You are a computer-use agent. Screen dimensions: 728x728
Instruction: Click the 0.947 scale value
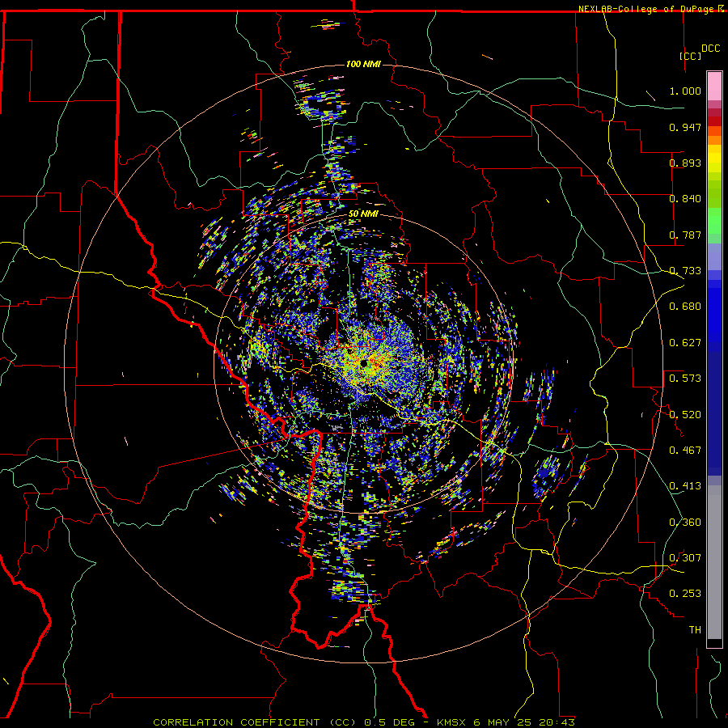coord(685,127)
